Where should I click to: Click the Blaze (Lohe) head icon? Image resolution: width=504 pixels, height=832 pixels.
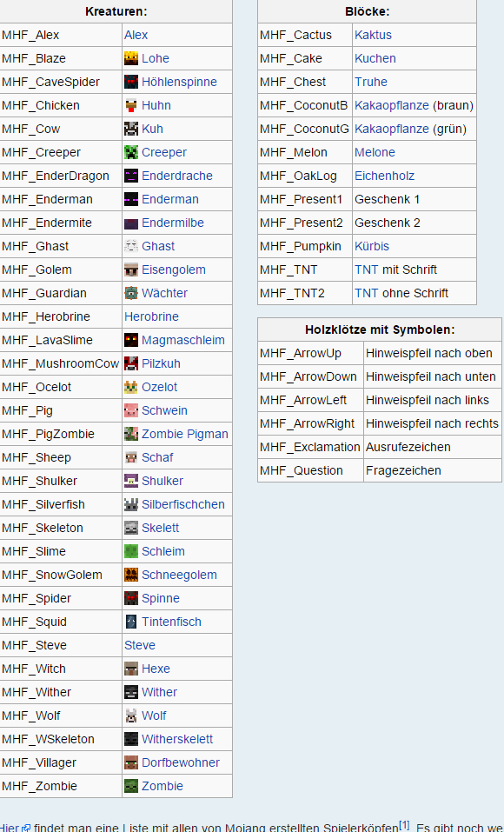[x=131, y=58]
